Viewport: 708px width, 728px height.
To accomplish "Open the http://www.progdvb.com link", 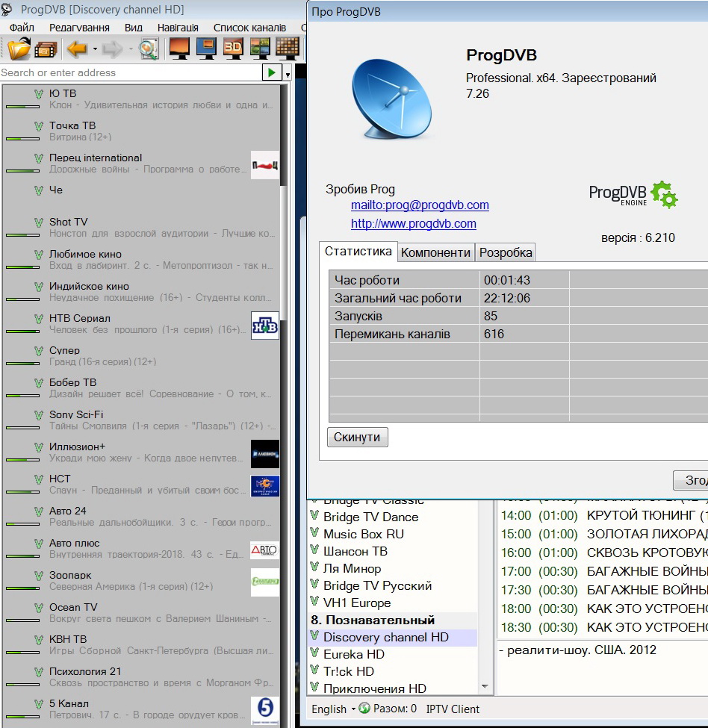I will [x=413, y=224].
